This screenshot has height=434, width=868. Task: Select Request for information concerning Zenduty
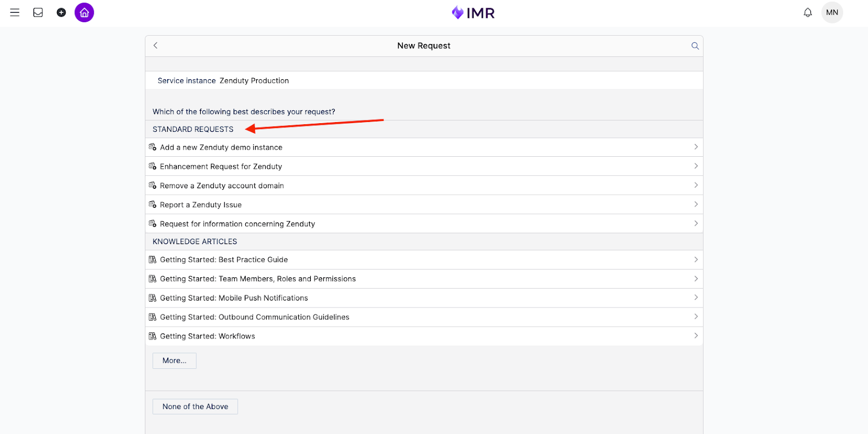[424, 224]
